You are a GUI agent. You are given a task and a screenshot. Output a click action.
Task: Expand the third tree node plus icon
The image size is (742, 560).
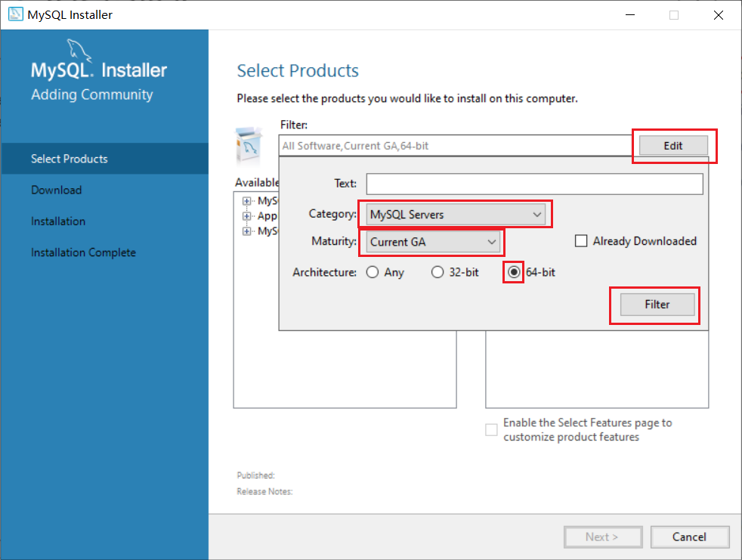click(246, 231)
